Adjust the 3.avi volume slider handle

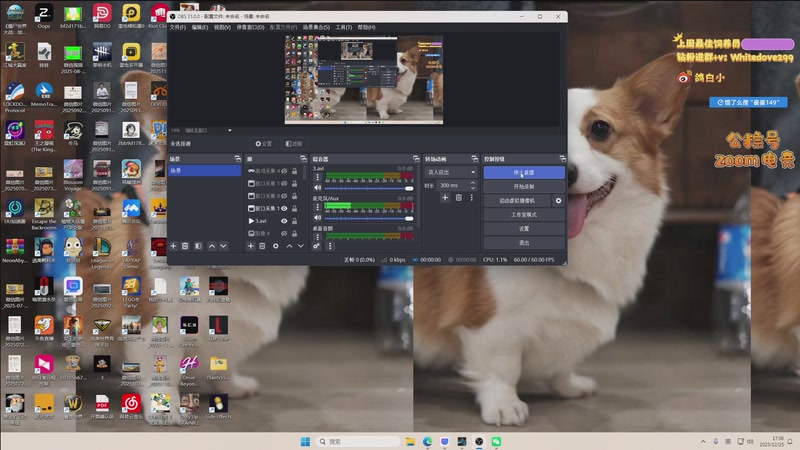[x=409, y=188]
